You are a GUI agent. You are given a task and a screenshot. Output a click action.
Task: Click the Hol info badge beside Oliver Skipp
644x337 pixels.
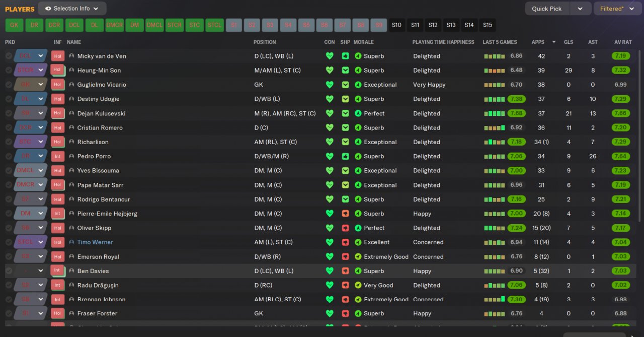pyautogui.click(x=57, y=228)
